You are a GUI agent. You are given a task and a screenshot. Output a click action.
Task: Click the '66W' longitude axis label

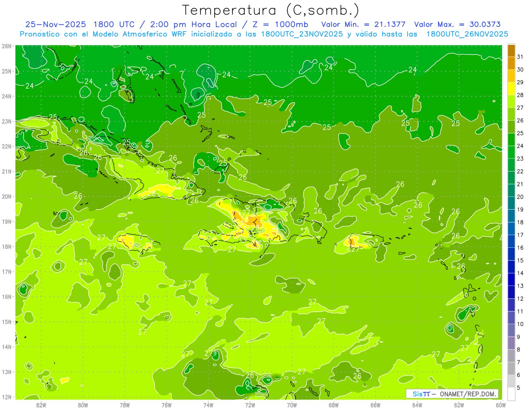point(376,405)
